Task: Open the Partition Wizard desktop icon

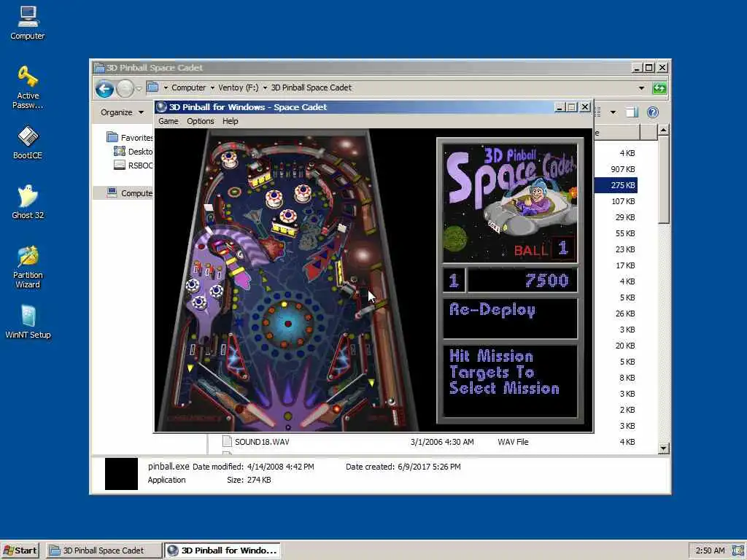Action: point(28,267)
